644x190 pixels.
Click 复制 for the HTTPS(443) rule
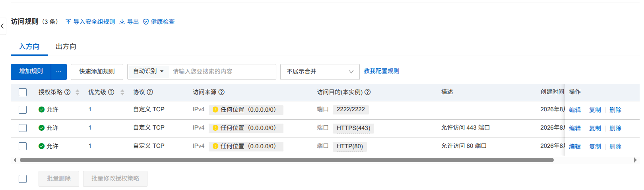(x=595, y=128)
